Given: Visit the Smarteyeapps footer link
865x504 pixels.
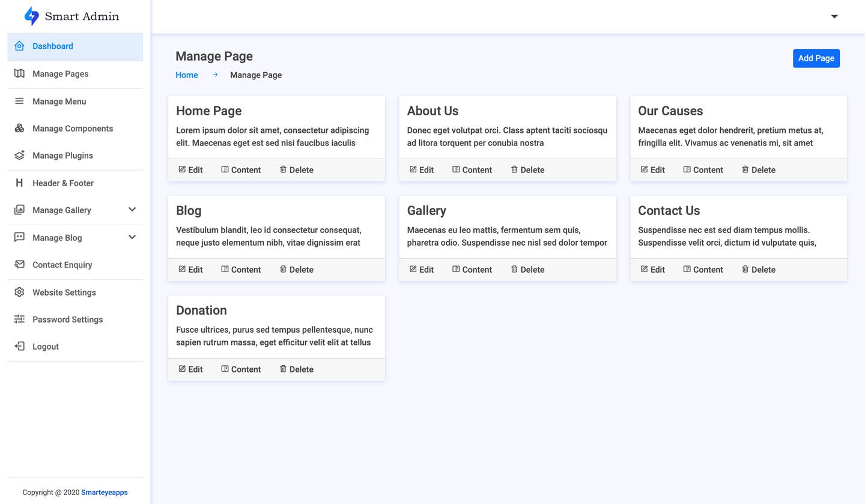Looking at the screenshot, I should coord(105,493).
